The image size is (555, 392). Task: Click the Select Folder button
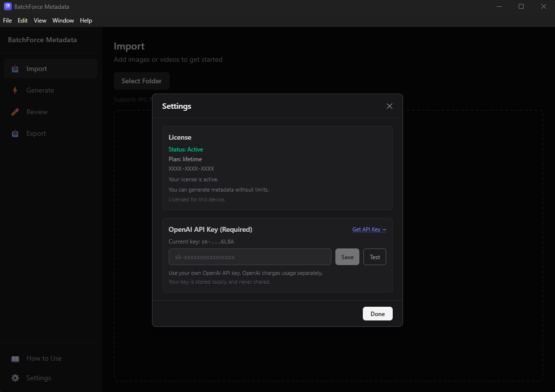[x=142, y=81]
